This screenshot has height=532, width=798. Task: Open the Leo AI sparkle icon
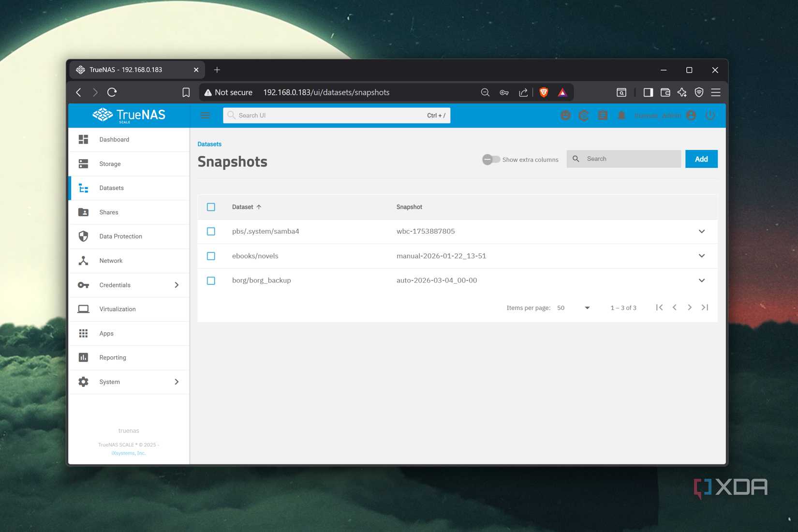[x=682, y=92]
